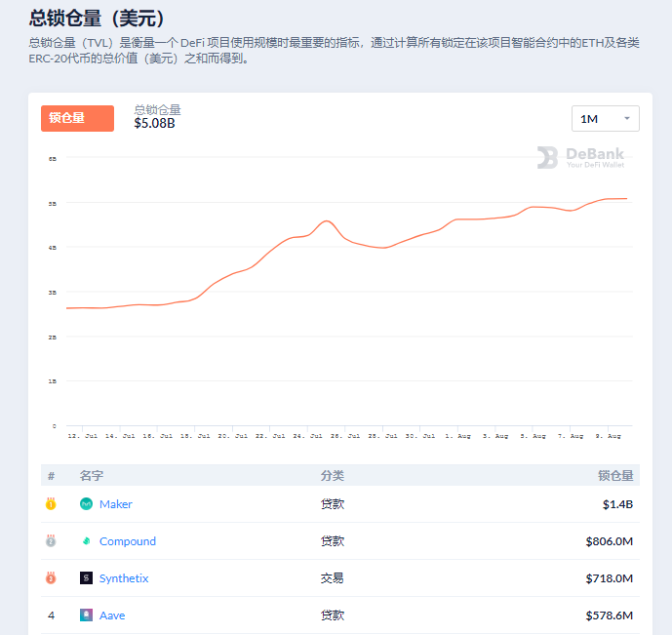Open the Synthetix project link

click(124, 578)
